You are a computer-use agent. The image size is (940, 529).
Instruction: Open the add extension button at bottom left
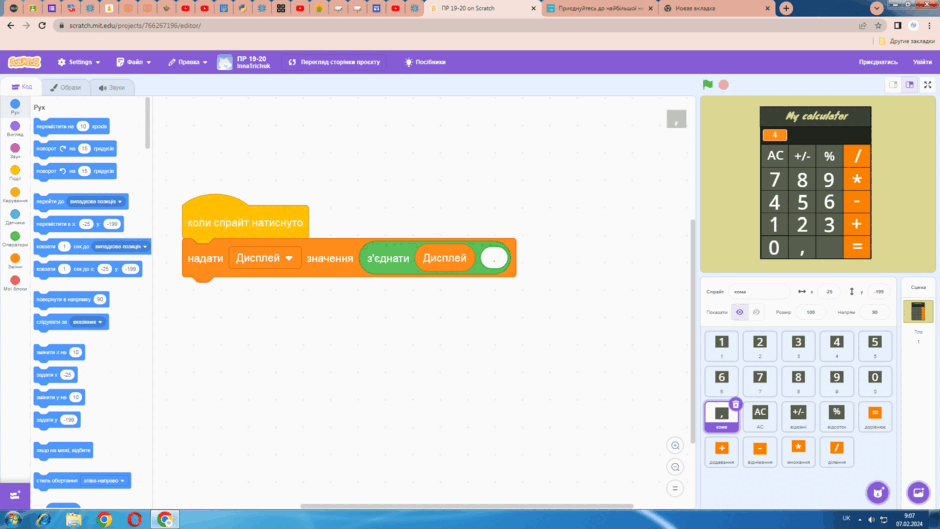15,495
